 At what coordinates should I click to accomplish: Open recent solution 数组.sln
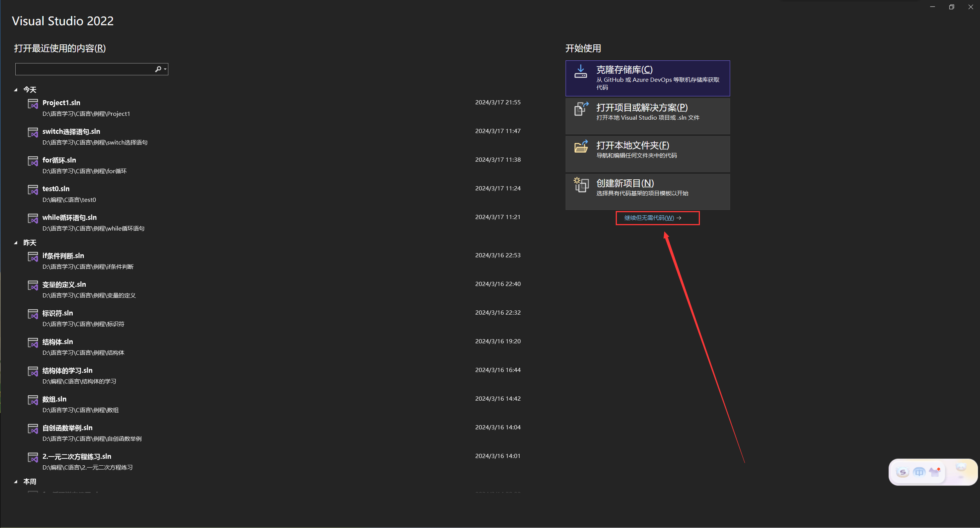(x=274, y=404)
